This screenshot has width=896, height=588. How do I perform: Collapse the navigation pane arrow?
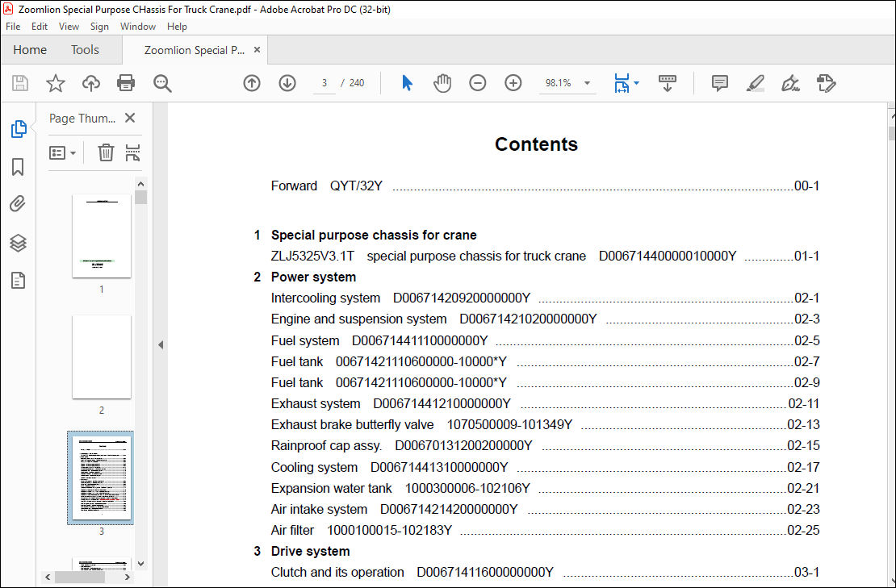point(161,344)
